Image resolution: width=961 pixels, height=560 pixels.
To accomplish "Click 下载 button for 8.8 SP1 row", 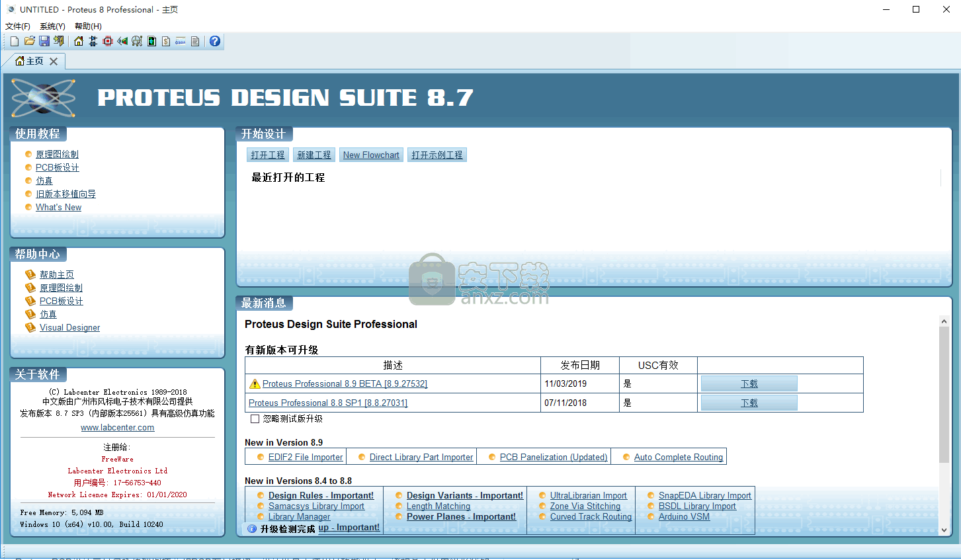I will click(x=749, y=403).
